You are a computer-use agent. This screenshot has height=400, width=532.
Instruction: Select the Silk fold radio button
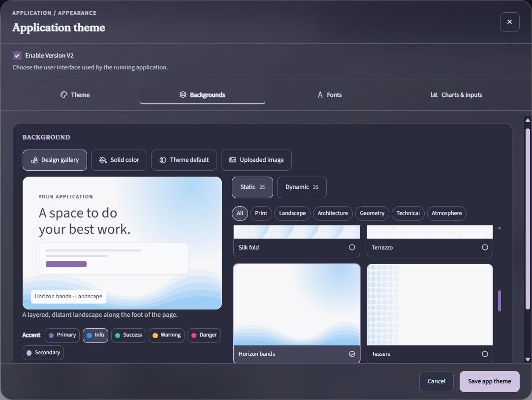(352, 247)
